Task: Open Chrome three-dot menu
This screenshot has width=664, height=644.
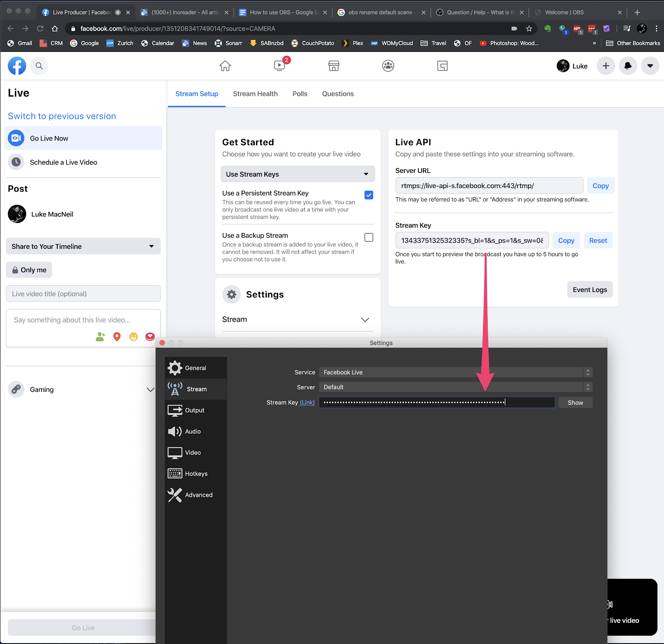Action: (657, 29)
